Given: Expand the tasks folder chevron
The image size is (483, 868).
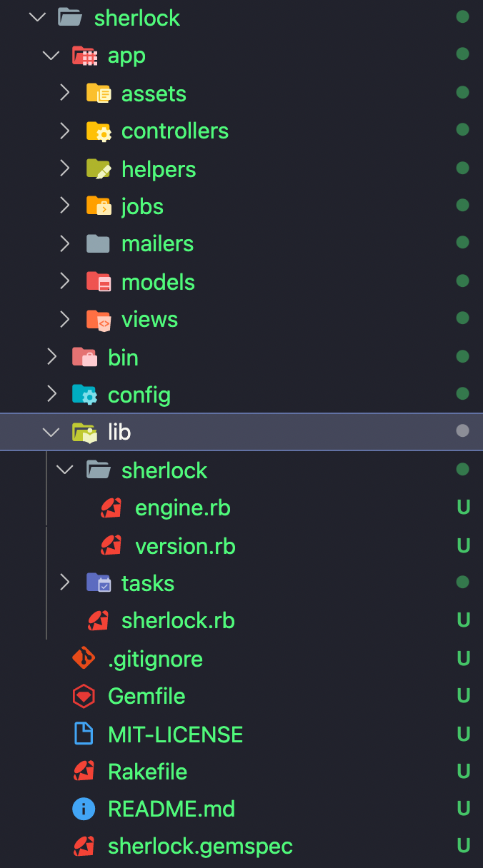Looking at the screenshot, I should [65, 583].
